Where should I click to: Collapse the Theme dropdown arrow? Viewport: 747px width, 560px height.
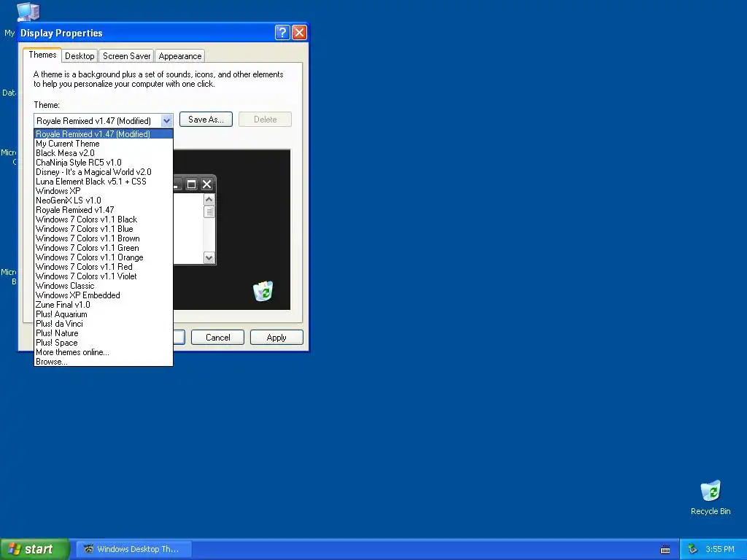(x=166, y=120)
